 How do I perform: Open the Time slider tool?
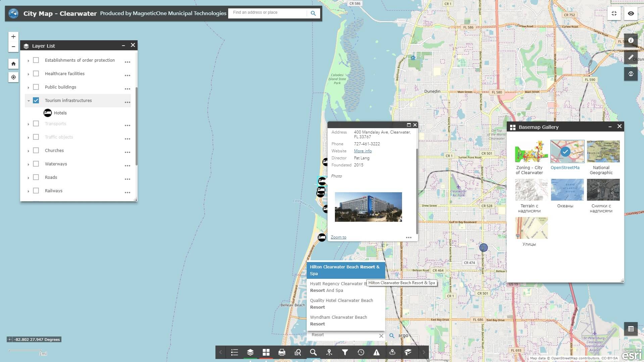point(361,352)
